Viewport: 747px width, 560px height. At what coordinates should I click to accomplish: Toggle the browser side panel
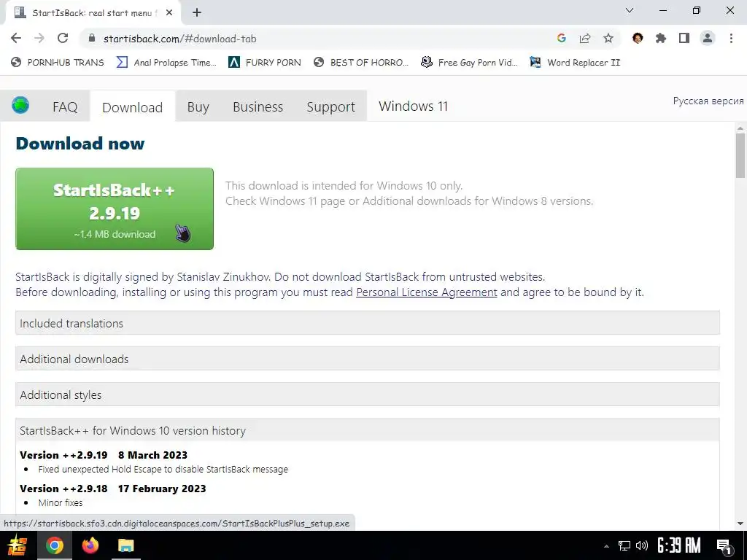coord(684,39)
